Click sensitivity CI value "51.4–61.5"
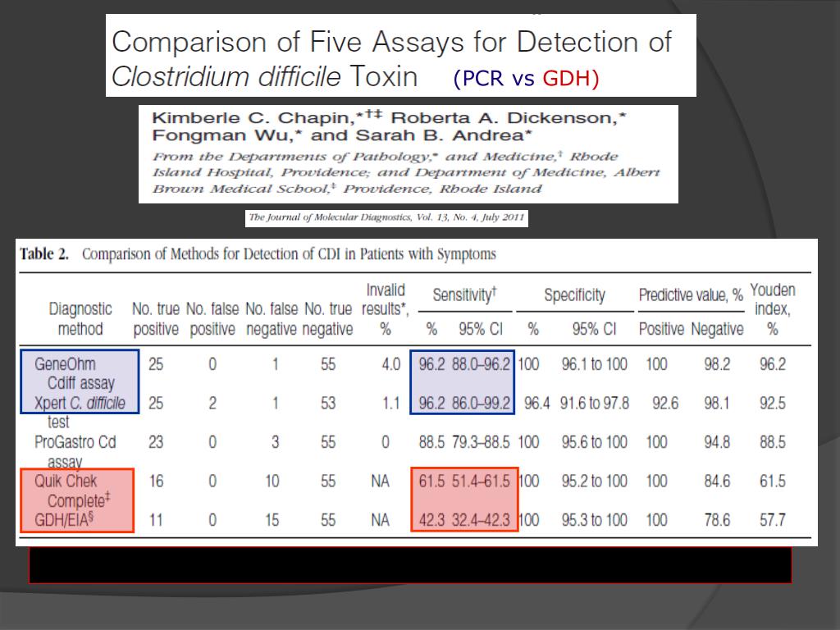The width and height of the screenshot is (840, 630). pyautogui.click(x=481, y=481)
